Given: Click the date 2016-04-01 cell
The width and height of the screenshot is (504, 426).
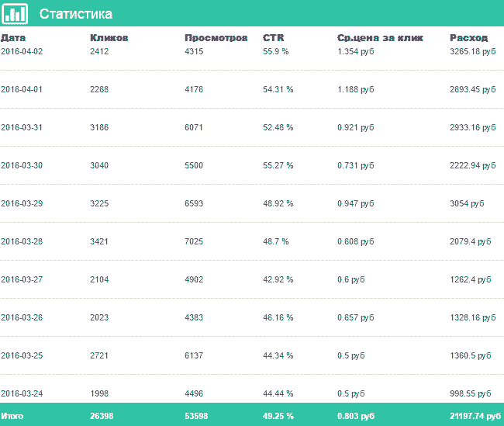Looking at the screenshot, I should (22, 89).
